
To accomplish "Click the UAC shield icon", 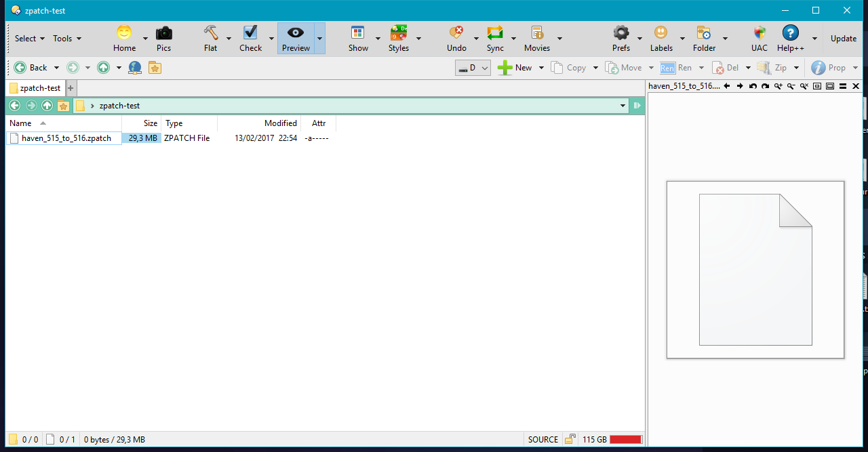I will tap(759, 39).
